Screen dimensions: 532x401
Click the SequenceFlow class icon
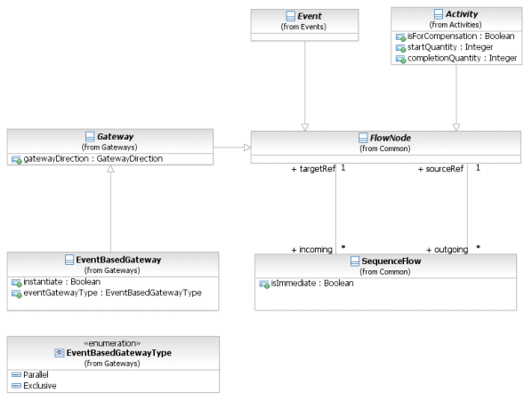(355, 261)
